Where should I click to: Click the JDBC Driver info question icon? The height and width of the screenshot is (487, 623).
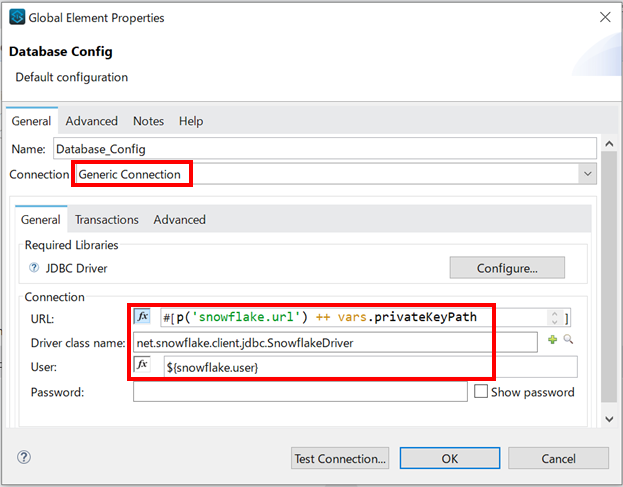click(x=34, y=268)
